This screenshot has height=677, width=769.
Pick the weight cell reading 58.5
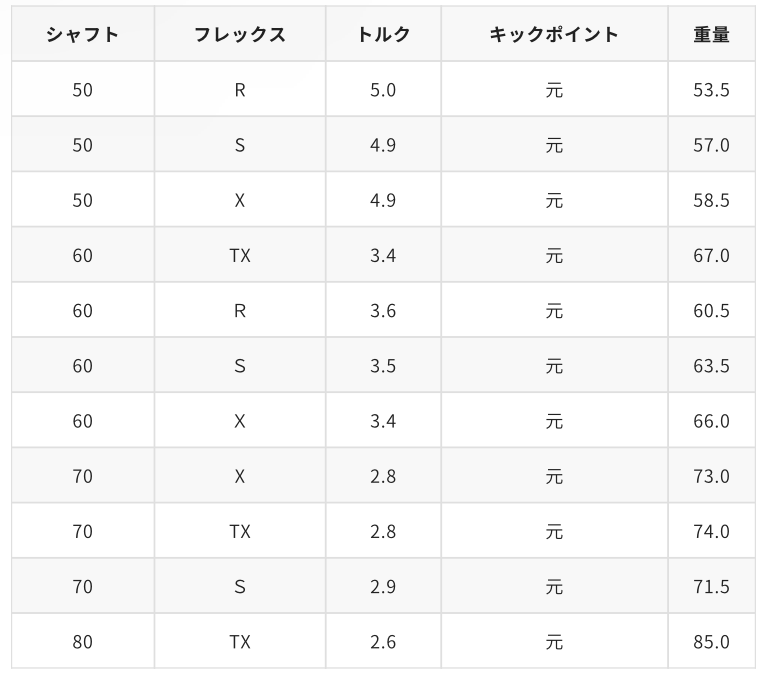point(711,200)
